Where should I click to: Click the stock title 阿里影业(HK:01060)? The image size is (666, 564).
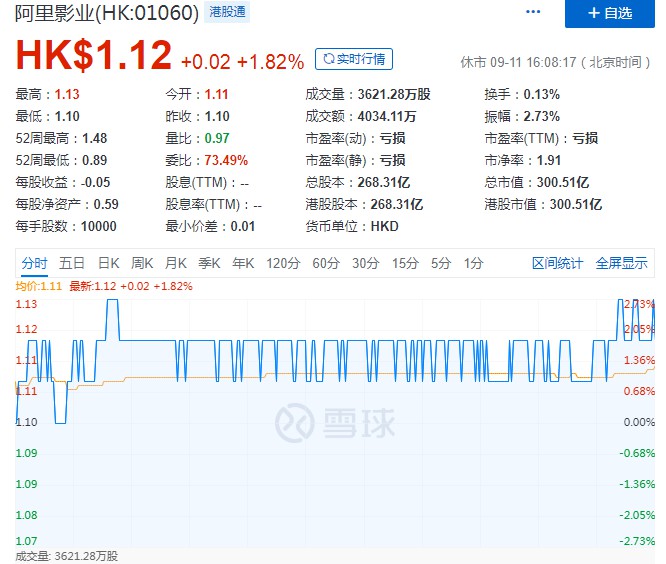coord(107,13)
